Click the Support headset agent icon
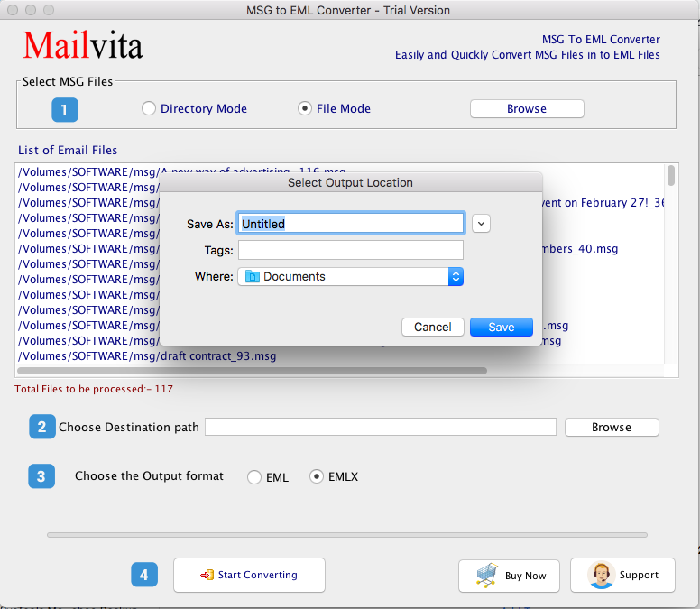This screenshot has height=609, width=700. [600, 575]
